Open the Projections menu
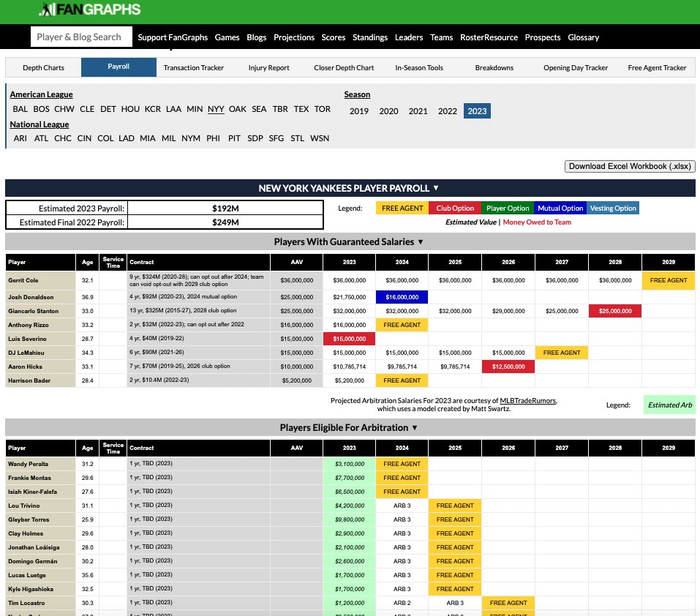Viewport: 700px width, 616px height. (x=294, y=37)
